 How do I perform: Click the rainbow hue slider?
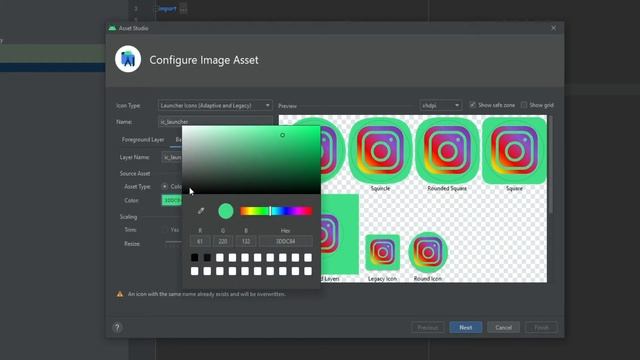click(x=276, y=211)
